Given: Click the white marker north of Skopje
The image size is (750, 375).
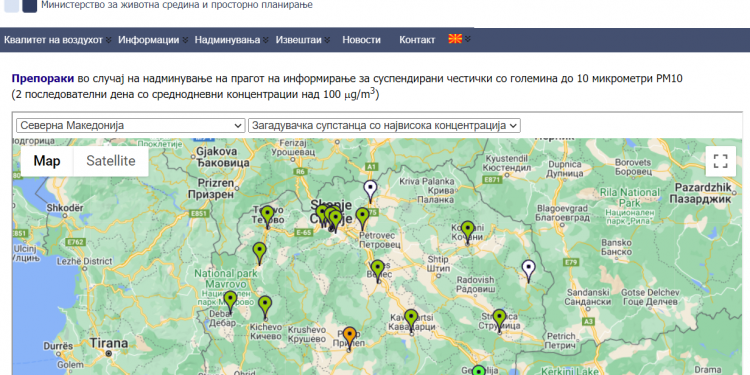Looking at the screenshot, I should click(x=370, y=191).
